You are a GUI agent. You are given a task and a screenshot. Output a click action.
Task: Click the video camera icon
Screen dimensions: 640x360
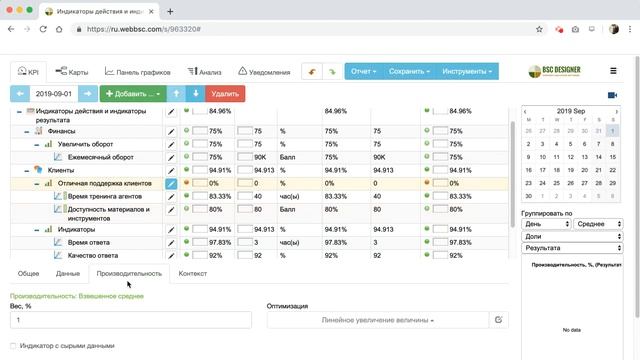(x=612, y=95)
